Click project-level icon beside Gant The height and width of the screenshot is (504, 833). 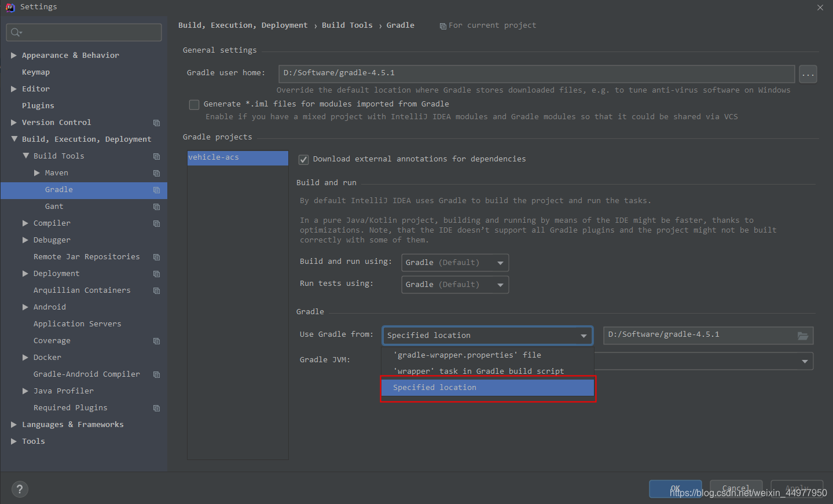156,207
